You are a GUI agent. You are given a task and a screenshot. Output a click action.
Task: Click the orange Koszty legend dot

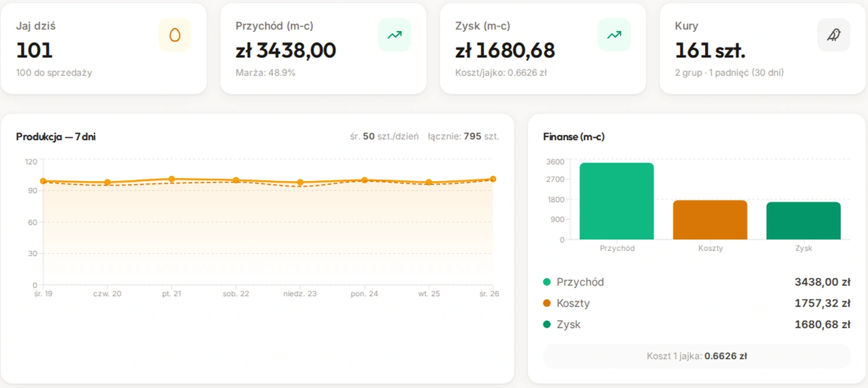tap(547, 303)
